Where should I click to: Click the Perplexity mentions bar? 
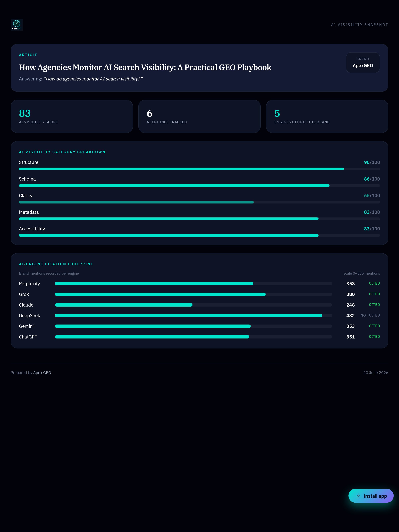(193, 284)
